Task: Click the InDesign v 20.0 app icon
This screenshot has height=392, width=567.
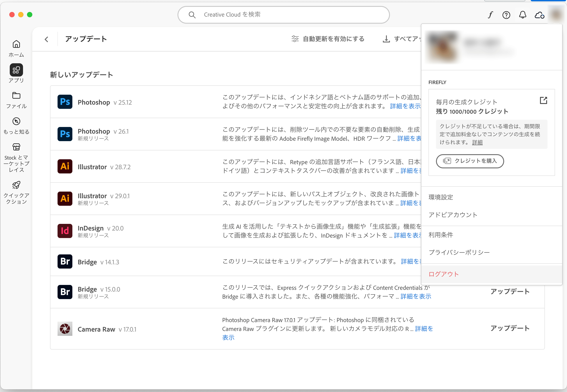Action: pos(65,231)
